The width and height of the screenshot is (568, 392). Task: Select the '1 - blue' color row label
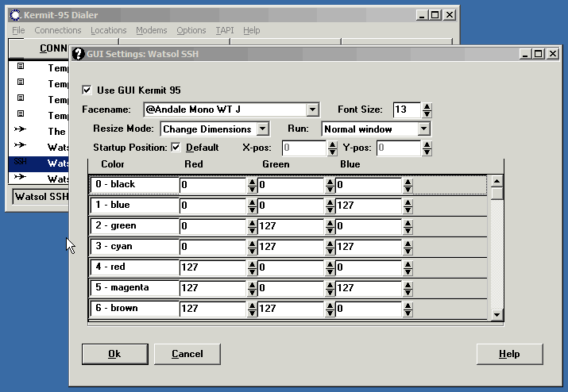click(134, 206)
